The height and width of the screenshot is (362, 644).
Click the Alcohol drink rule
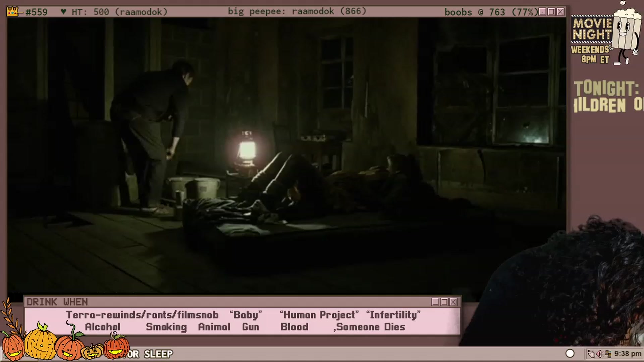click(x=103, y=327)
